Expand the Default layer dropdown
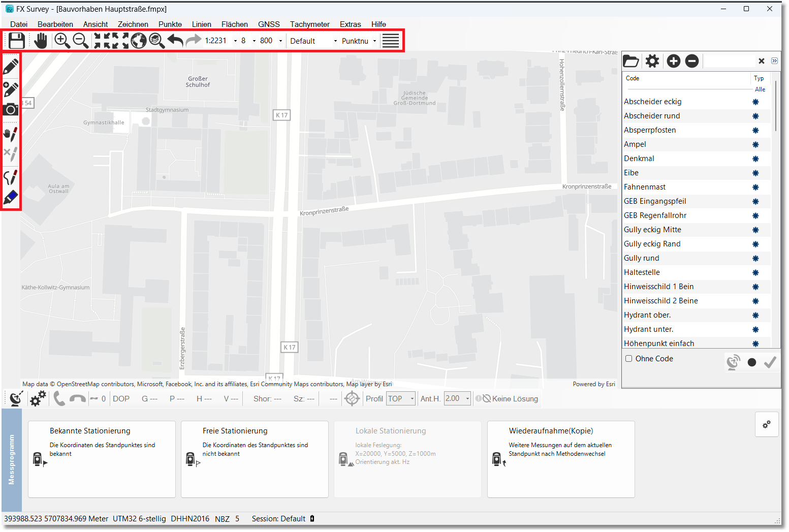 tap(335, 41)
